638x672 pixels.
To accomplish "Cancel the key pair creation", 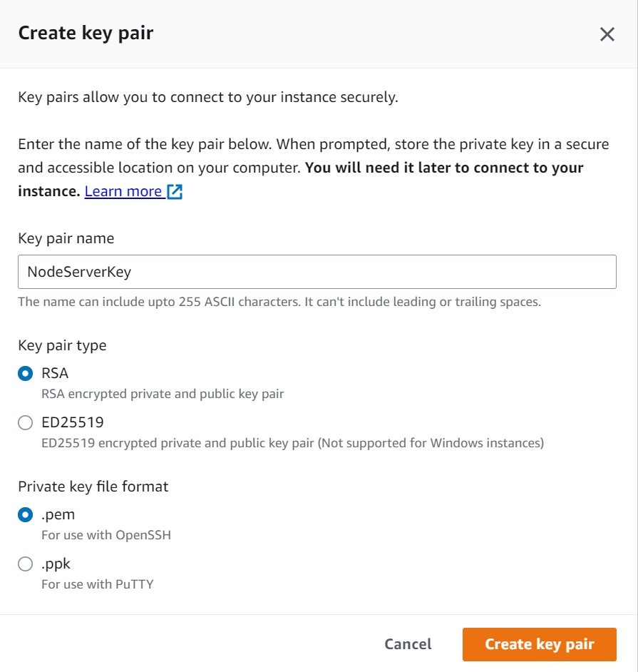I will click(408, 643).
